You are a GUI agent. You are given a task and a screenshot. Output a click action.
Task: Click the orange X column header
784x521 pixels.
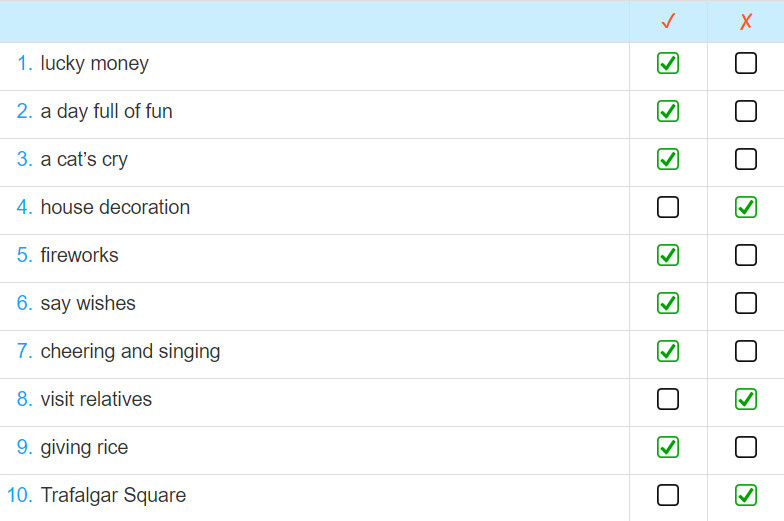click(x=746, y=22)
